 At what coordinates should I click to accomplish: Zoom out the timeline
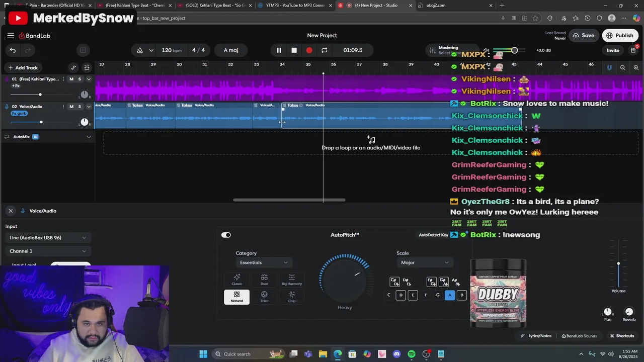[x=623, y=67]
